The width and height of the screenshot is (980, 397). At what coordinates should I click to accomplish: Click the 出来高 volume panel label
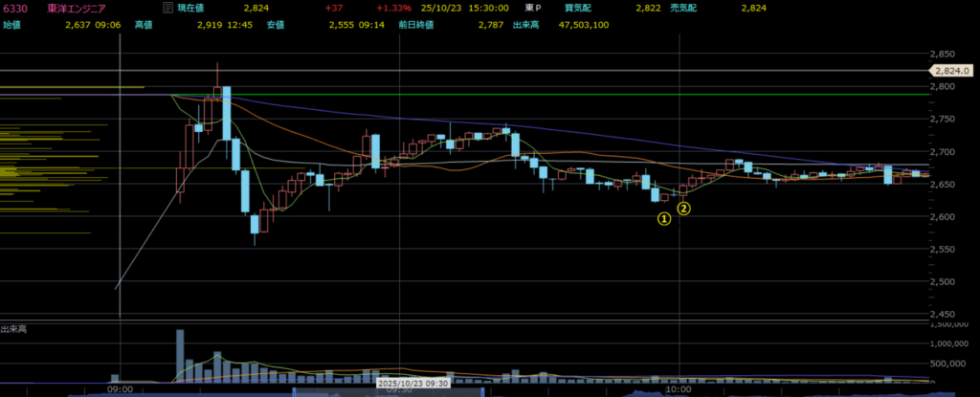[13, 329]
